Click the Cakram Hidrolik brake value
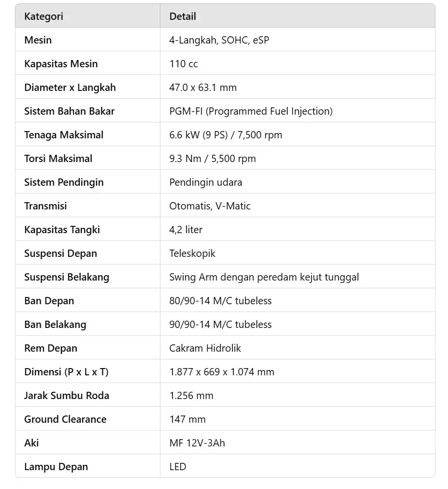The width and height of the screenshot is (448, 489). click(205, 348)
